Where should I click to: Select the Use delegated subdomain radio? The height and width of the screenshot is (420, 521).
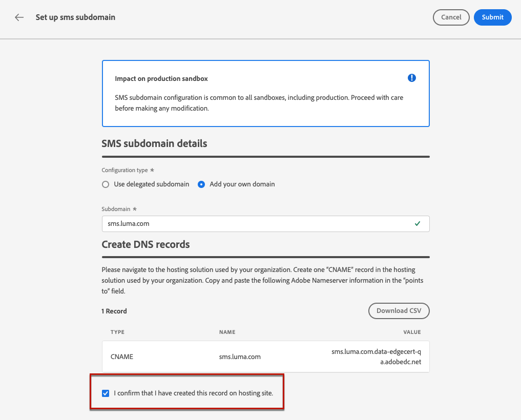click(106, 184)
